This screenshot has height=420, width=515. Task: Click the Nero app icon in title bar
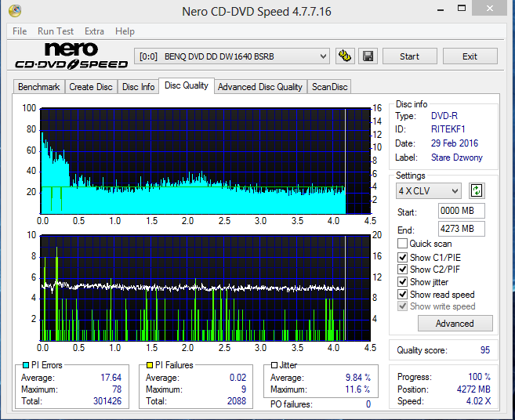pos(15,10)
